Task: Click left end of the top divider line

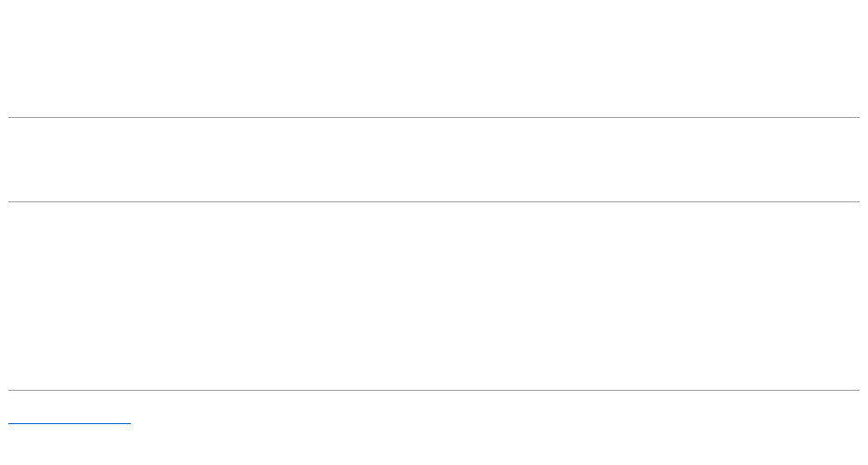Action: coord(11,117)
